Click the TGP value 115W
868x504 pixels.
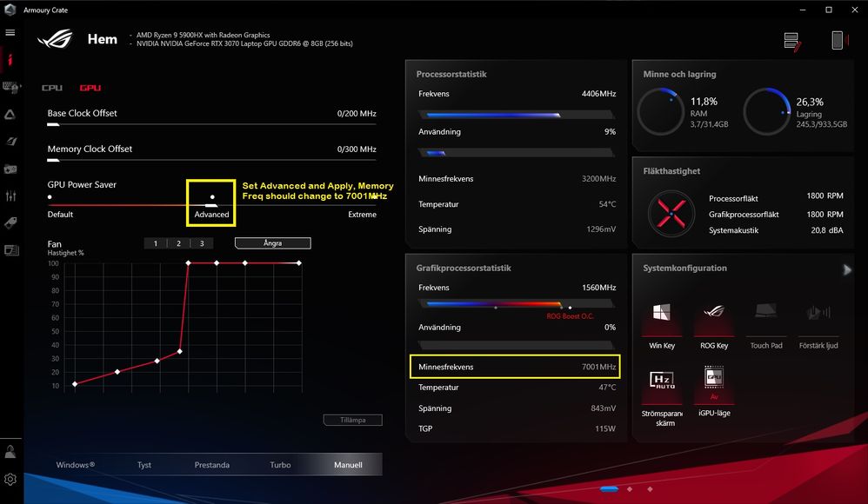pos(605,428)
